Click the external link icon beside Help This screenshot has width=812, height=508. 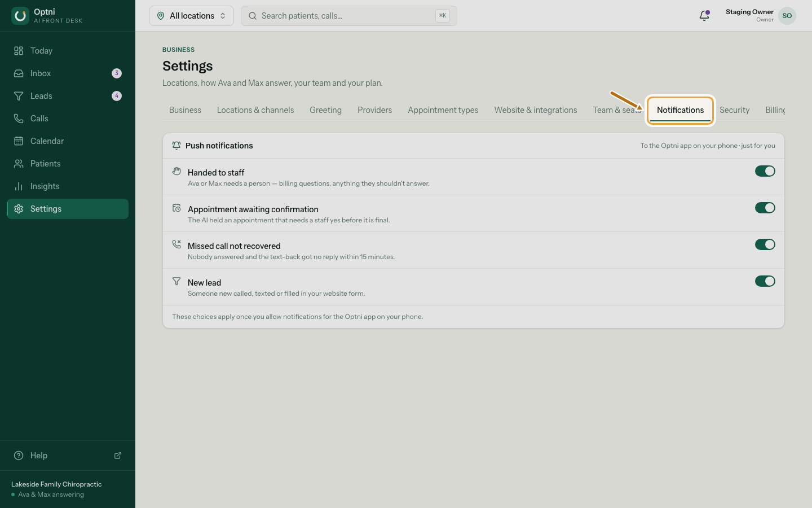click(x=118, y=456)
